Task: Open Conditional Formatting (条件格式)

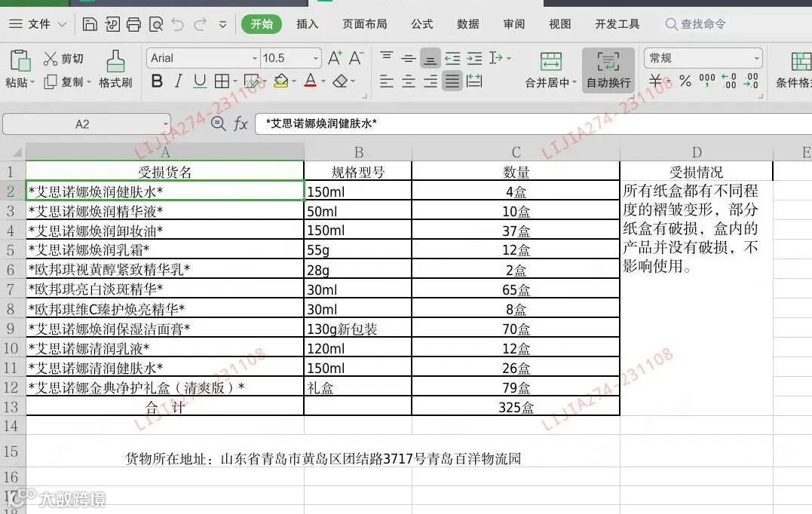Action: (795, 70)
